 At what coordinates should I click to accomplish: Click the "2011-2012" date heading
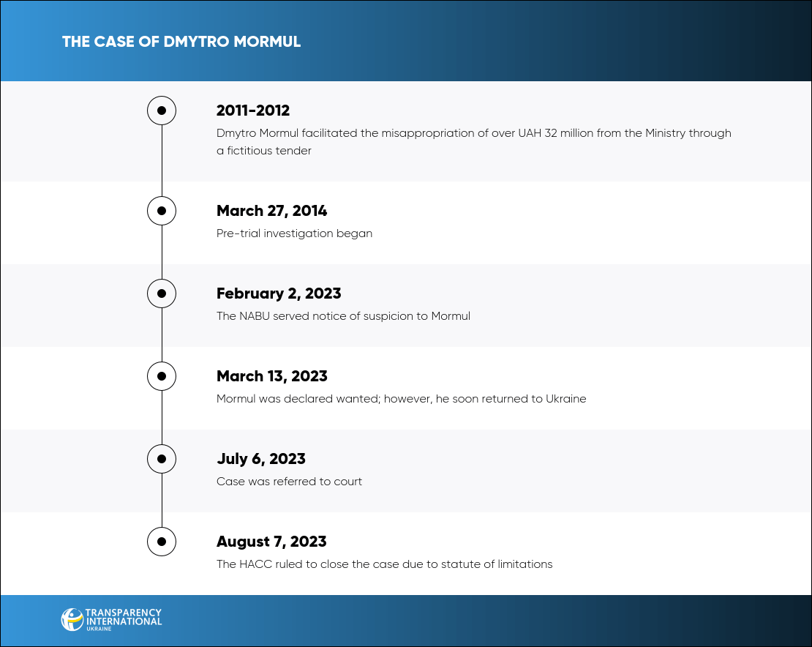point(253,111)
